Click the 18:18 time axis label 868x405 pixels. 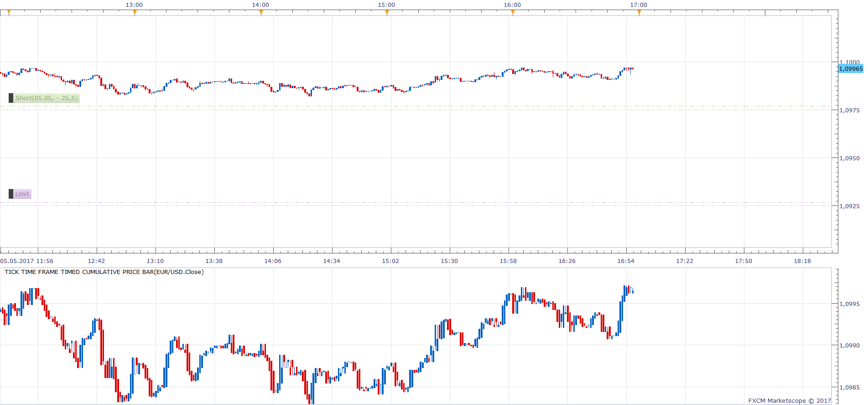pos(802,261)
